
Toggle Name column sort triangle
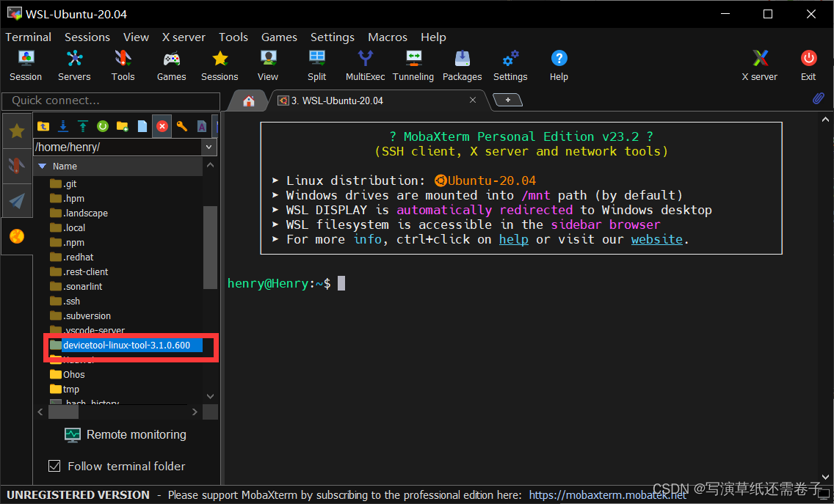(x=43, y=167)
